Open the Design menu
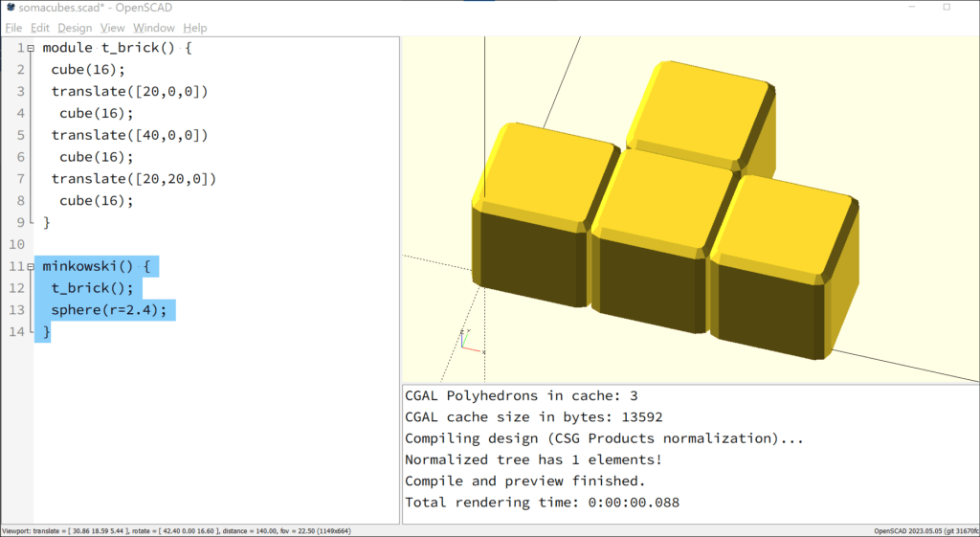This screenshot has height=537, width=980. [x=75, y=28]
